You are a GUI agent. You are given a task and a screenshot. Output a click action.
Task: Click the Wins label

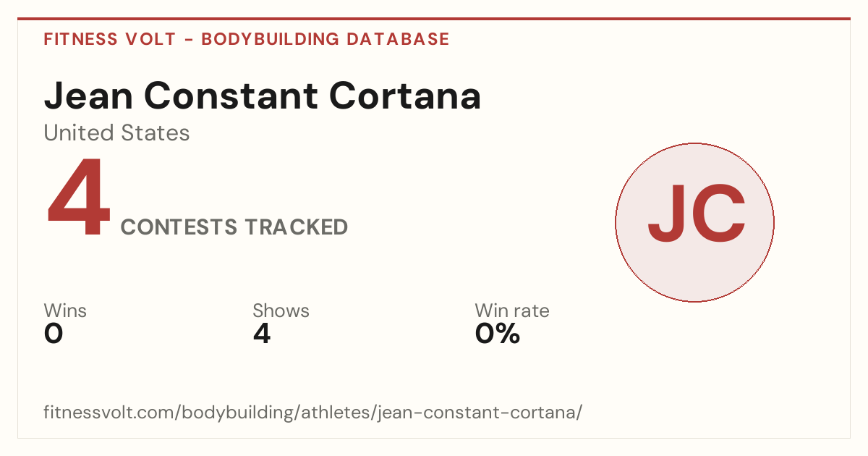point(65,311)
